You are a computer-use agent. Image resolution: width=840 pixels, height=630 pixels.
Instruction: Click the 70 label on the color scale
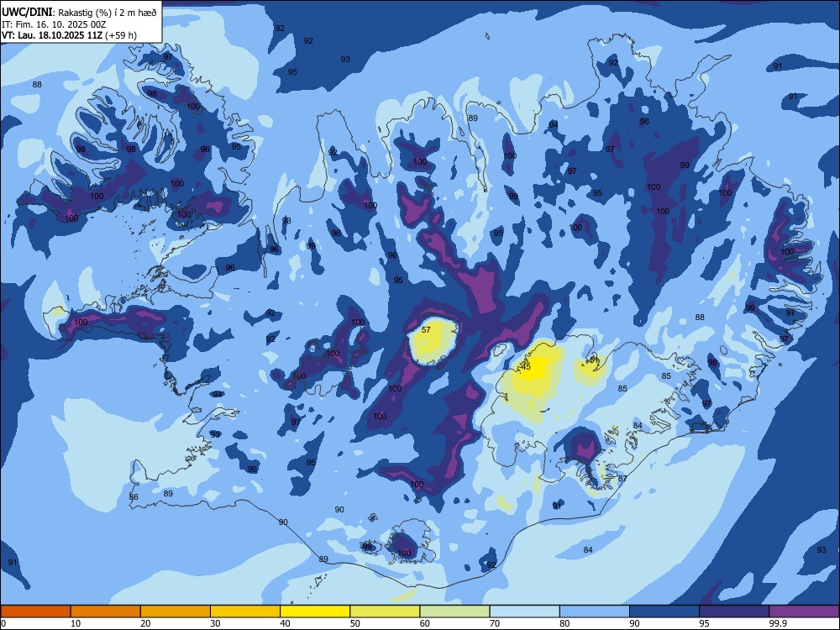(x=495, y=623)
